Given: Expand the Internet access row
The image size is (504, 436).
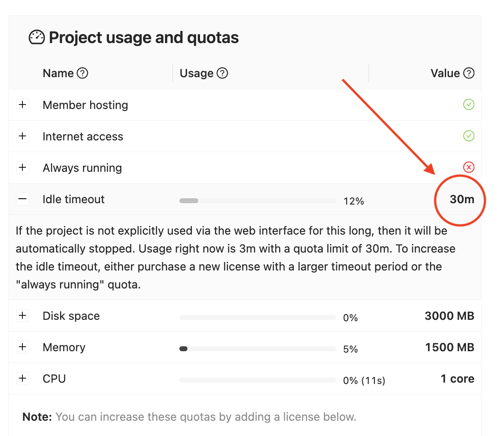Looking at the screenshot, I should click(x=22, y=136).
